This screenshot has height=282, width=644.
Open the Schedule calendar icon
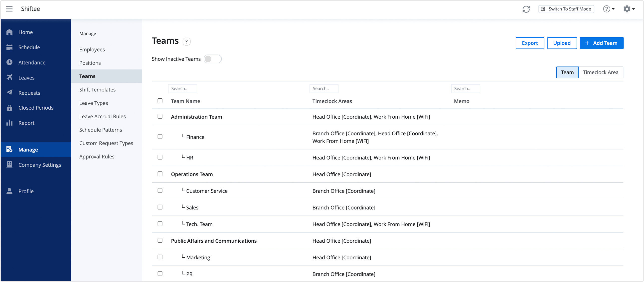[9, 47]
